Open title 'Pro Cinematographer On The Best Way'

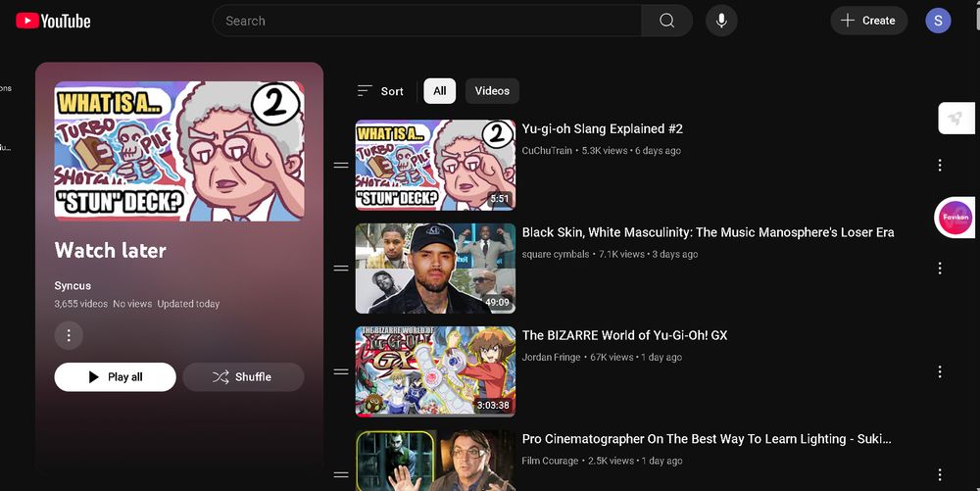coord(707,439)
